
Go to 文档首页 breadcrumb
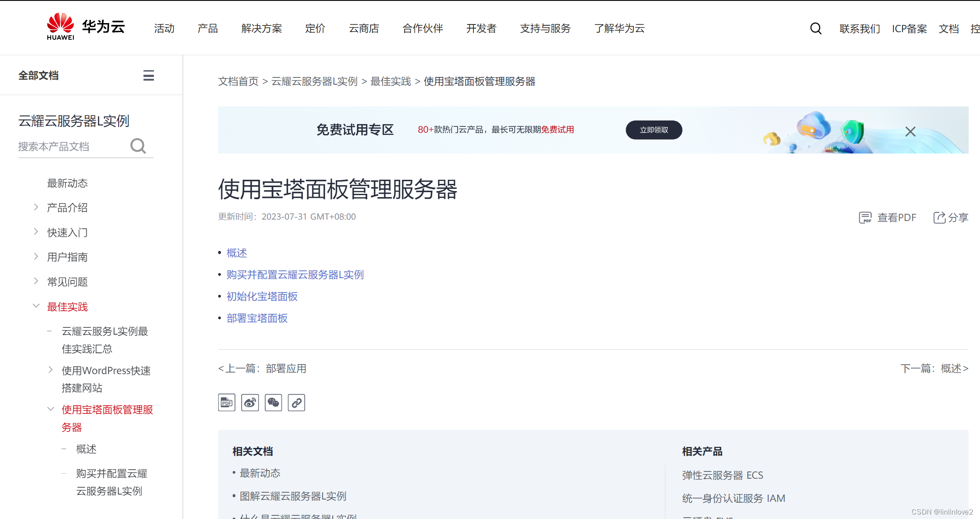click(x=239, y=82)
